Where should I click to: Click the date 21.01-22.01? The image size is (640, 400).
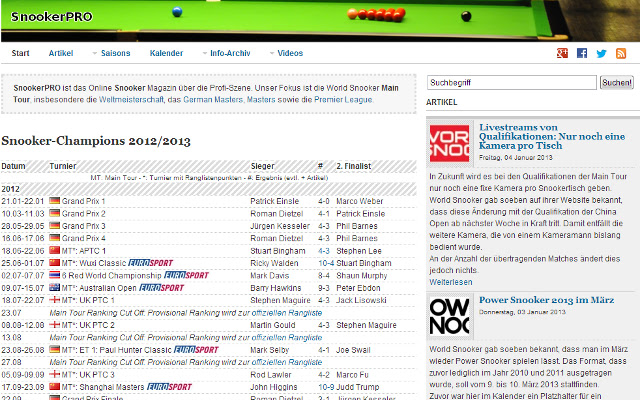[22, 201]
